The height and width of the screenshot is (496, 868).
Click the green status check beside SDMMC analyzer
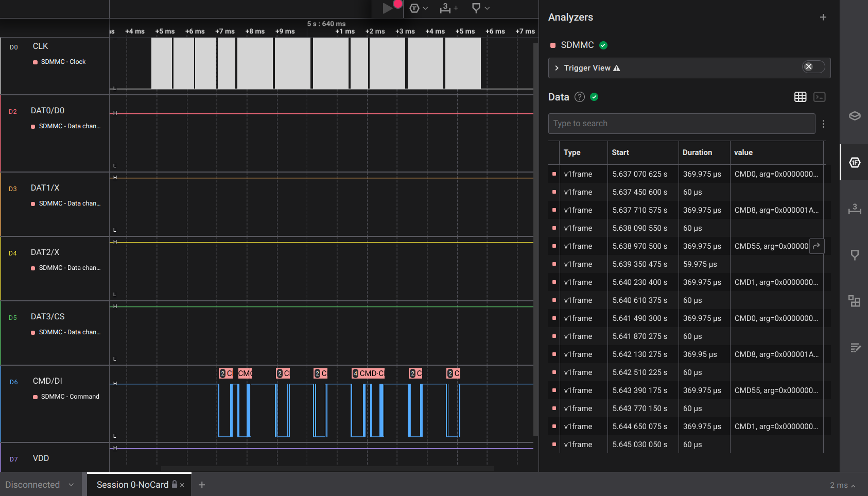click(x=603, y=45)
